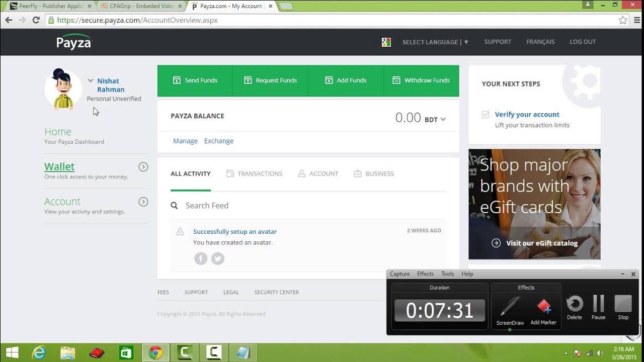Click the Add Funds button
This screenshot has width=644, height=362.
tap(346, 80)
